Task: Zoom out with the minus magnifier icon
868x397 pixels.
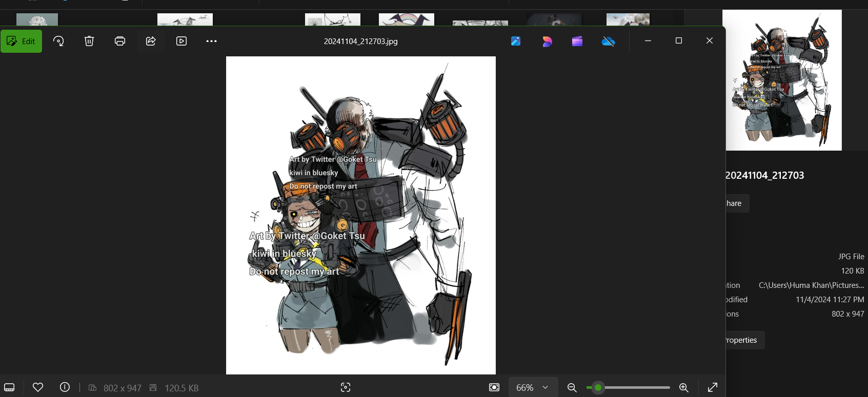Action: pos(572,387)
